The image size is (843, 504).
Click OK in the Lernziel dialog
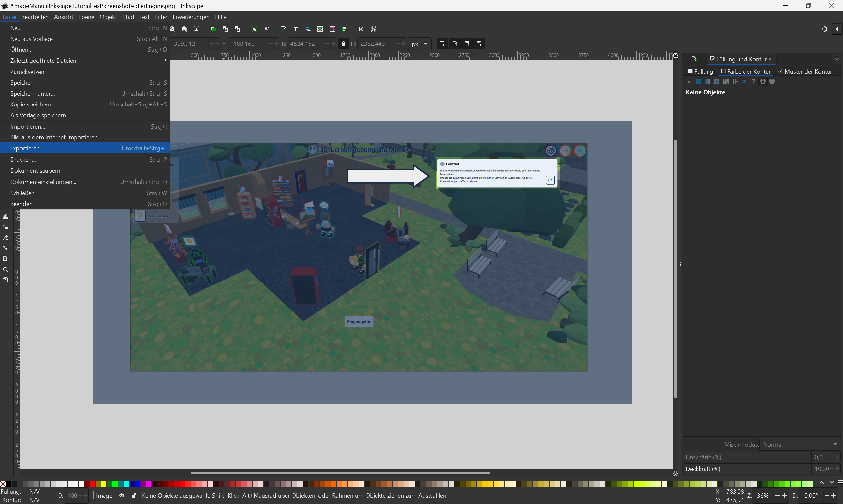550,180
